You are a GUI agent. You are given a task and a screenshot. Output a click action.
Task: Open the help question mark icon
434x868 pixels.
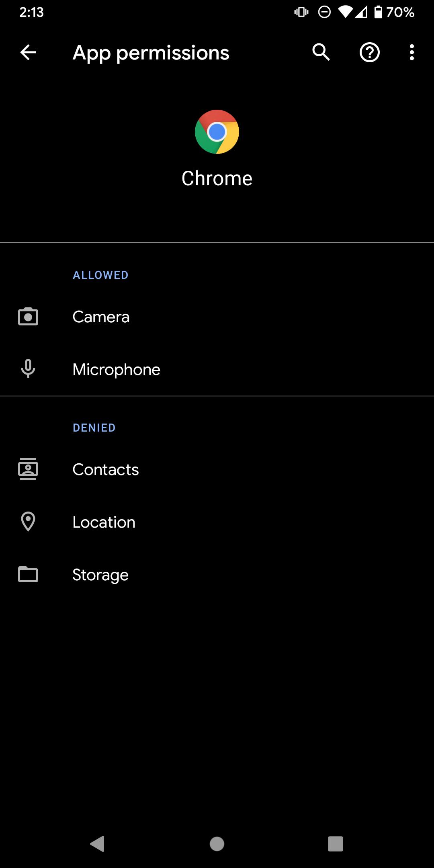point(369,52)
